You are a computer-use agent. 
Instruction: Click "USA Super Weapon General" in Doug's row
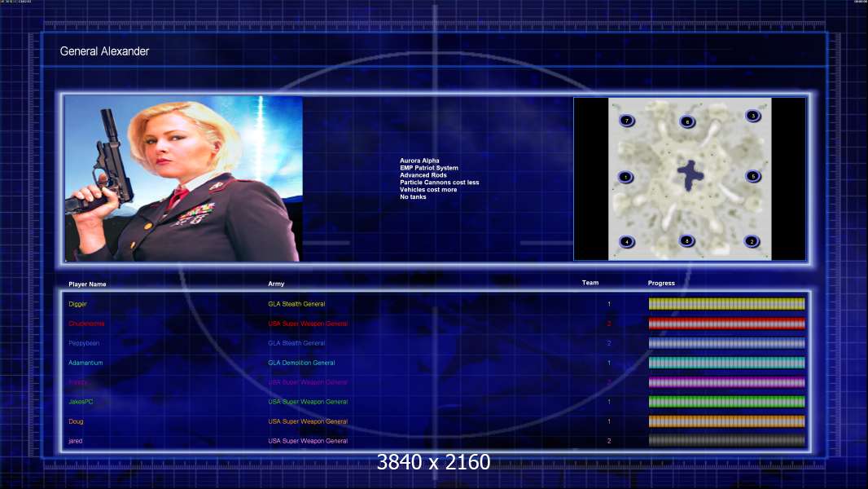pyautogui.click(x=308, y=421)
